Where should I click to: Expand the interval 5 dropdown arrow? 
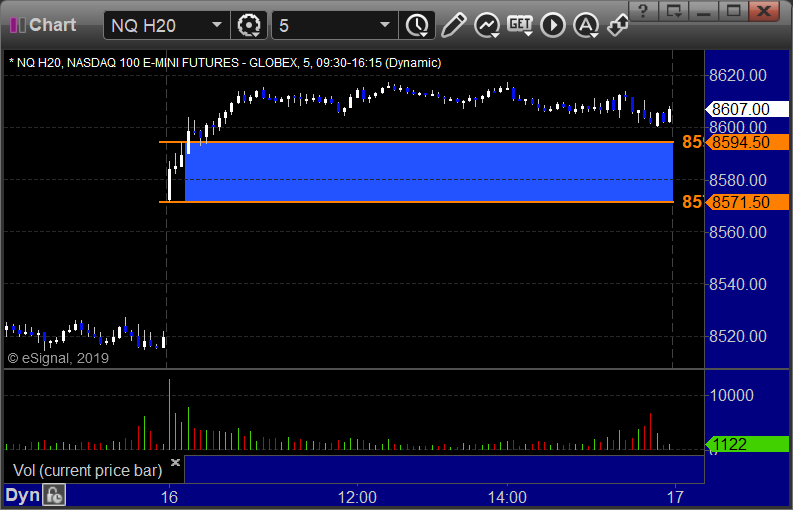(385, 25)
